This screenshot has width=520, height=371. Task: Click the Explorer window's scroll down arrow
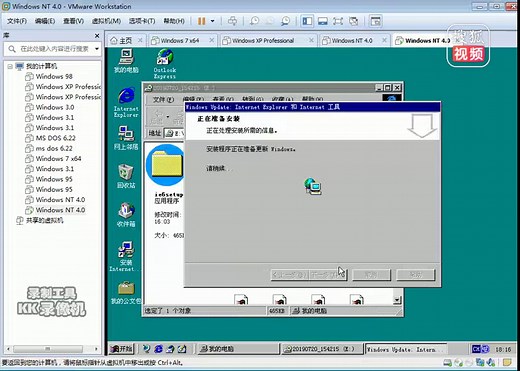tap(397, 300)
